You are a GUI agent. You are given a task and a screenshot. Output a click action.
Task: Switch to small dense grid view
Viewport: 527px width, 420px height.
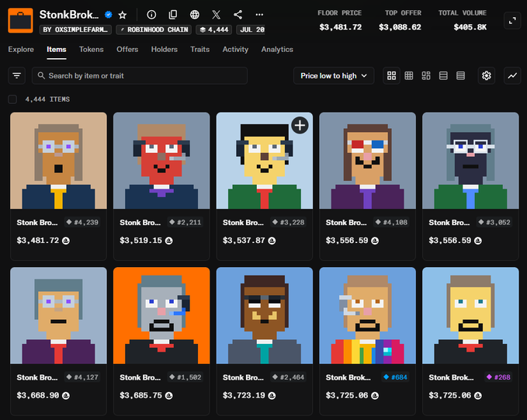(x=409, y=75)
